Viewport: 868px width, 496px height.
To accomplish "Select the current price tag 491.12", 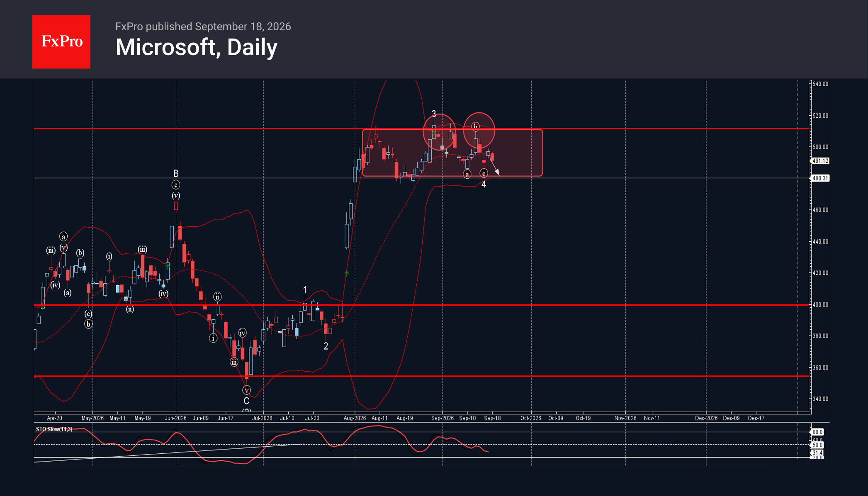I will 820,161.
